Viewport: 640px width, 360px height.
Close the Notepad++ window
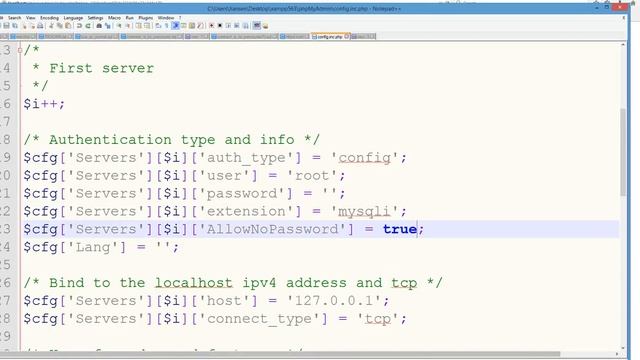621,7
